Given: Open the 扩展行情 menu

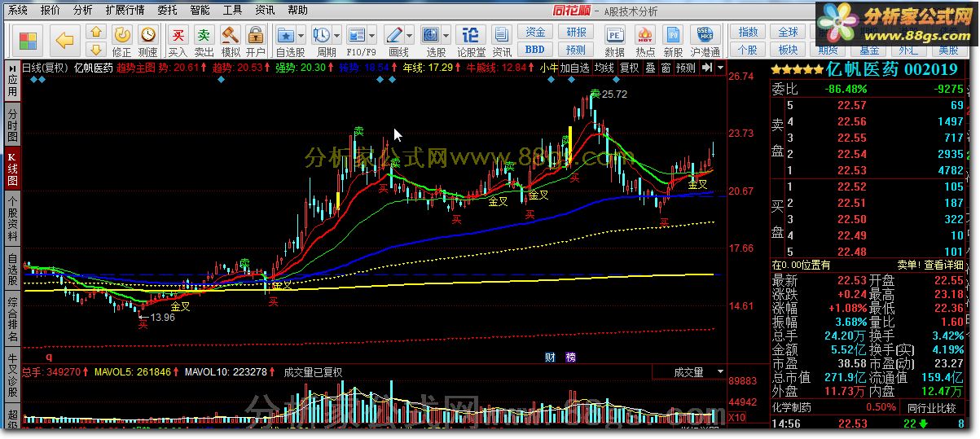Looking at the screenshot, I should click(x=125, y=10).
